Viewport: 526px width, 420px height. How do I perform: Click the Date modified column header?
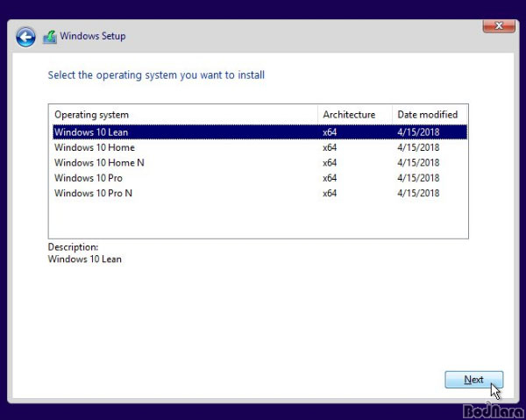[x=427, y=115]
